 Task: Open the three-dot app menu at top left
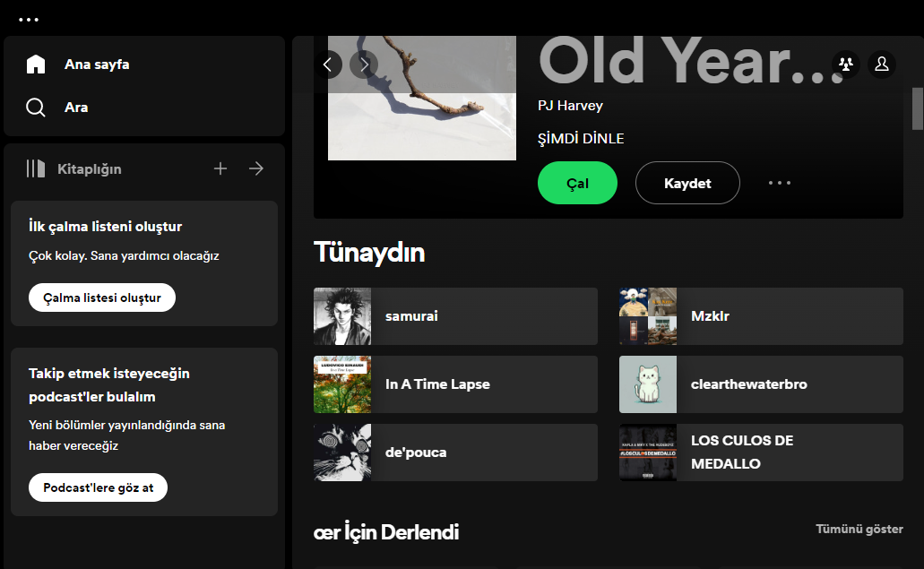point(29,20)
